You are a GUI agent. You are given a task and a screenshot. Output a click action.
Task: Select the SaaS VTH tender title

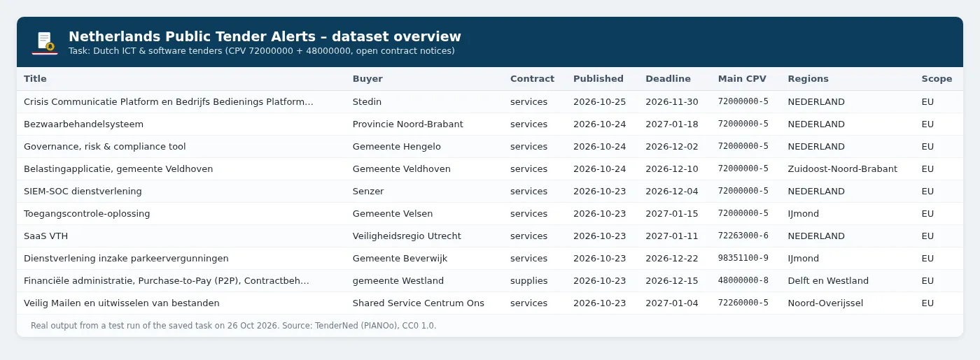click(45, 236)
